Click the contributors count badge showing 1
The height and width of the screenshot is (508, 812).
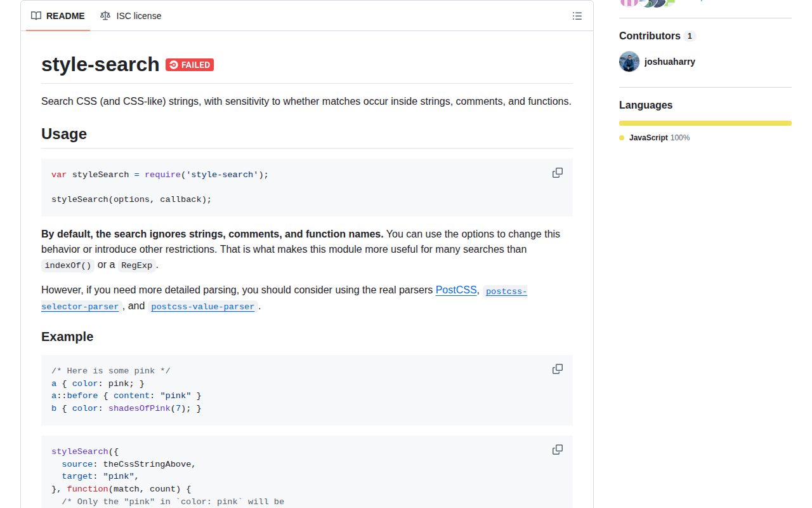pos(690,36)
